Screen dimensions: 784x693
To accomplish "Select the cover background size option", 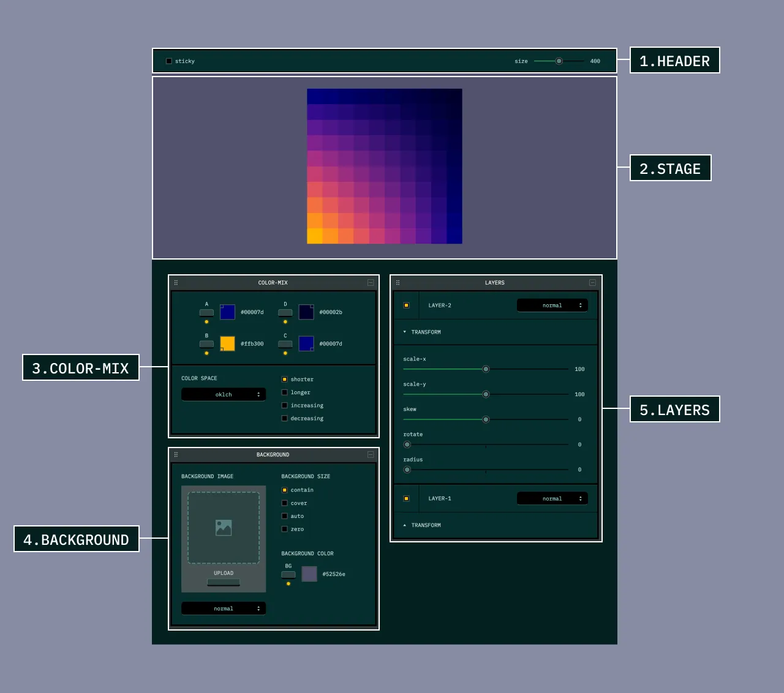I will click(x=284, y=503).
